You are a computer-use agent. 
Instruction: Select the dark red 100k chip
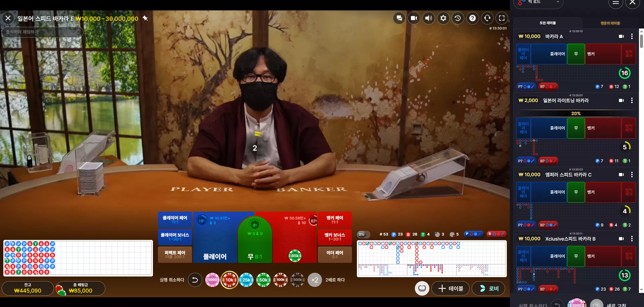280,280
